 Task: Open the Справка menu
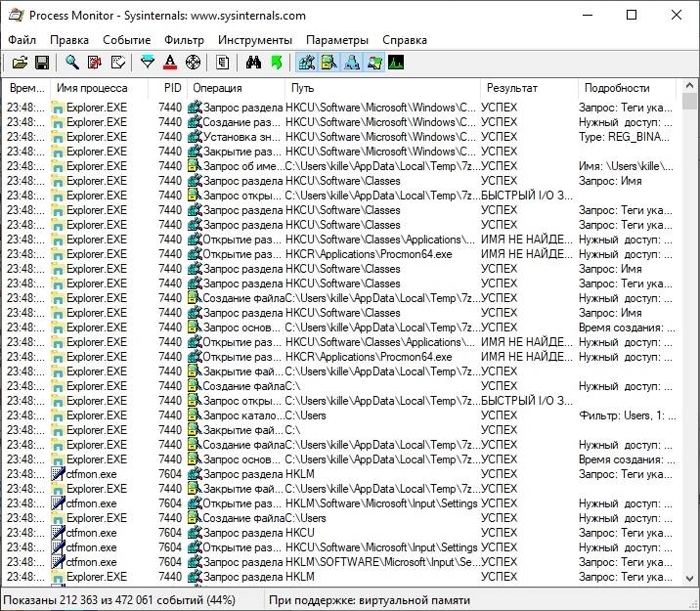pyautogui.click(x=405, y=40)
